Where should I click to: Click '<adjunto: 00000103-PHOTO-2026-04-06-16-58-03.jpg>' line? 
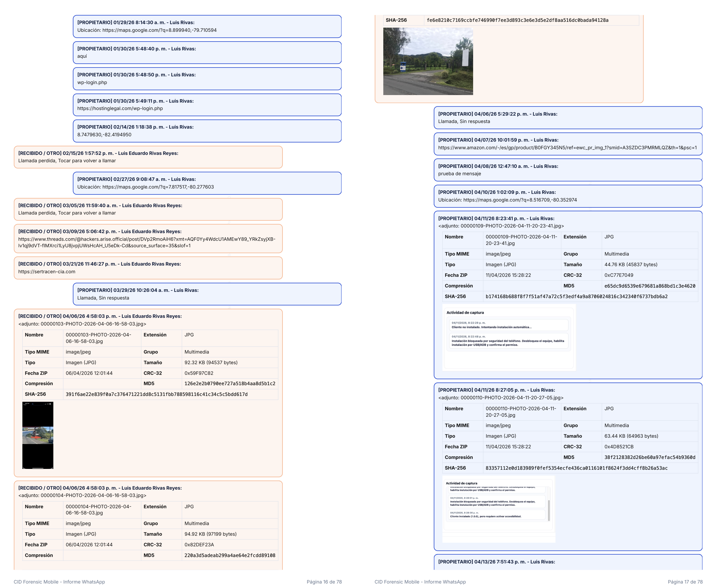pyautogui.click(x=82, y=324)
